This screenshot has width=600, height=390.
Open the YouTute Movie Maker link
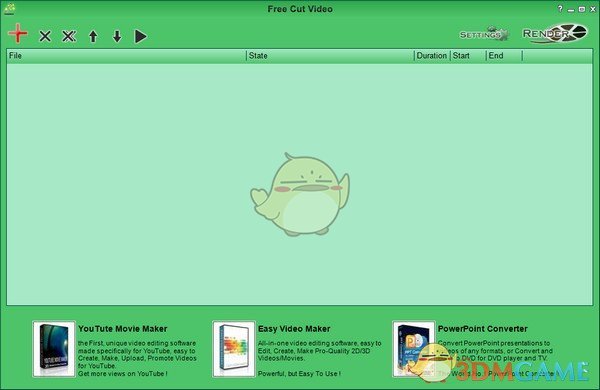pyautogui.click(x=122, y=329)
